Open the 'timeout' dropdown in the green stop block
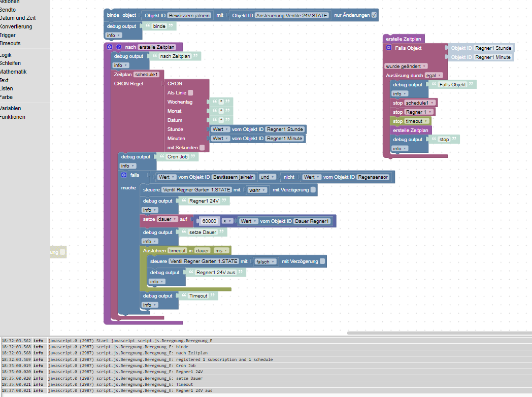 [417, 121]
